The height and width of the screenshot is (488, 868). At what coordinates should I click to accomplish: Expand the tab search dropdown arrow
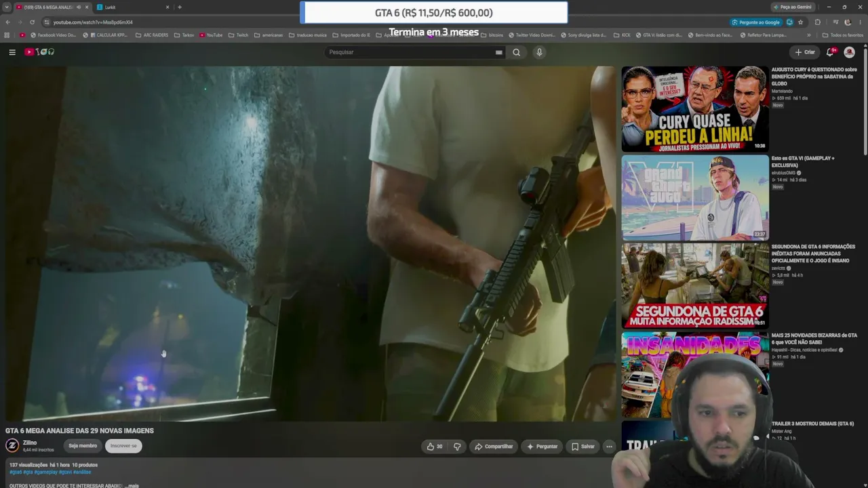click(7, 7)
